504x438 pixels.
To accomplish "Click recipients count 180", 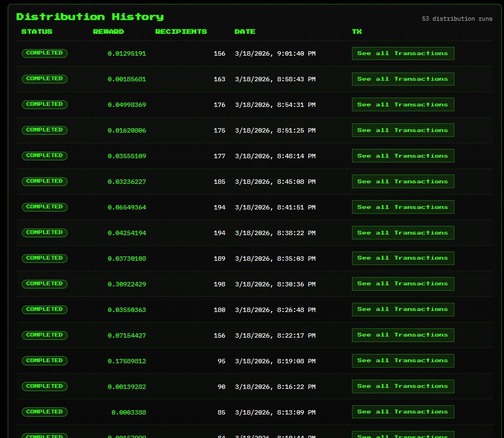I will pos(220,310).
